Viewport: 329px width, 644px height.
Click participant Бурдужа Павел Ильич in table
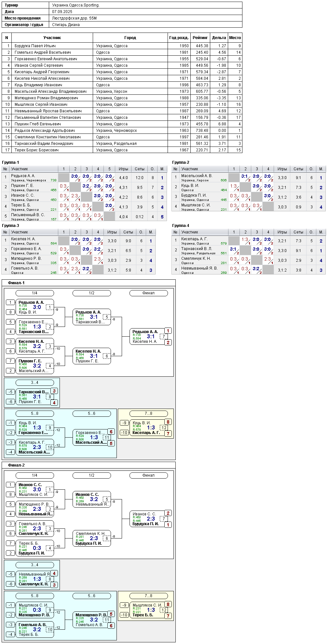coord(35,46)
